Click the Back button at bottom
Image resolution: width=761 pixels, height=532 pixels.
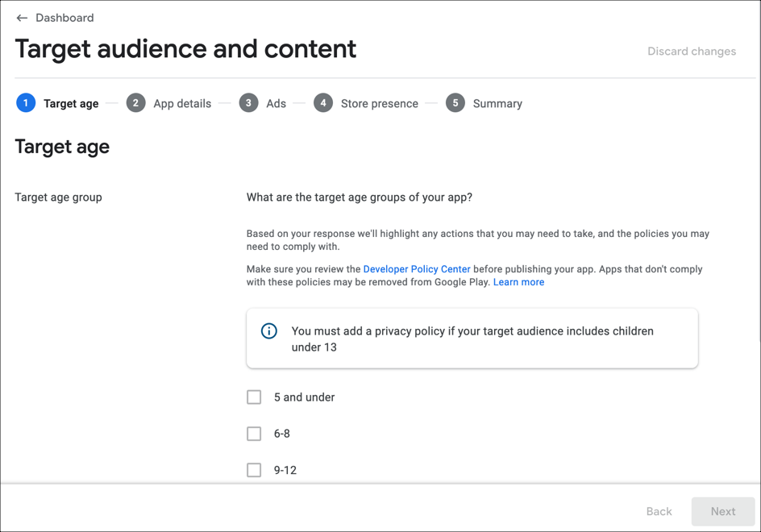pos(659,511)
